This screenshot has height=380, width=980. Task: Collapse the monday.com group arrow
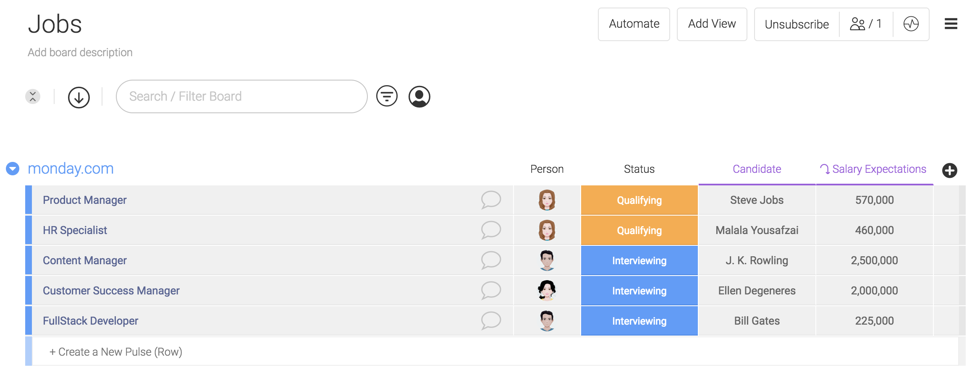pos(13,169)
